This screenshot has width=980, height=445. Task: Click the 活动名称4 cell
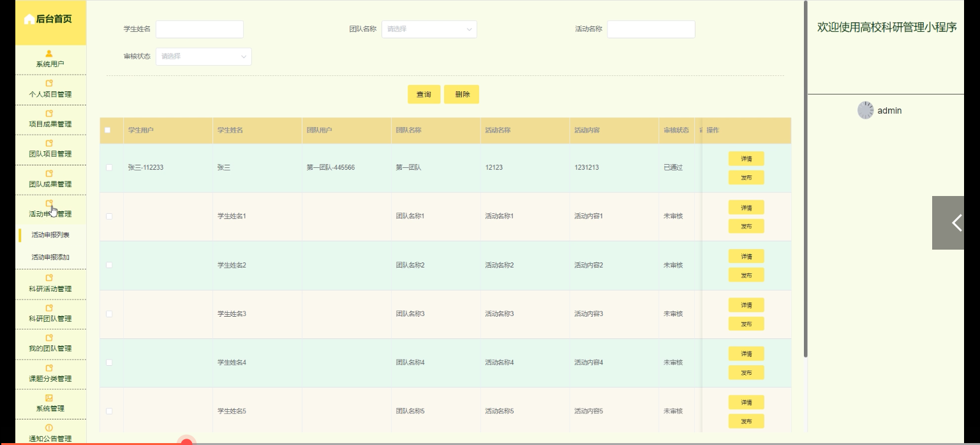point(500,363)
